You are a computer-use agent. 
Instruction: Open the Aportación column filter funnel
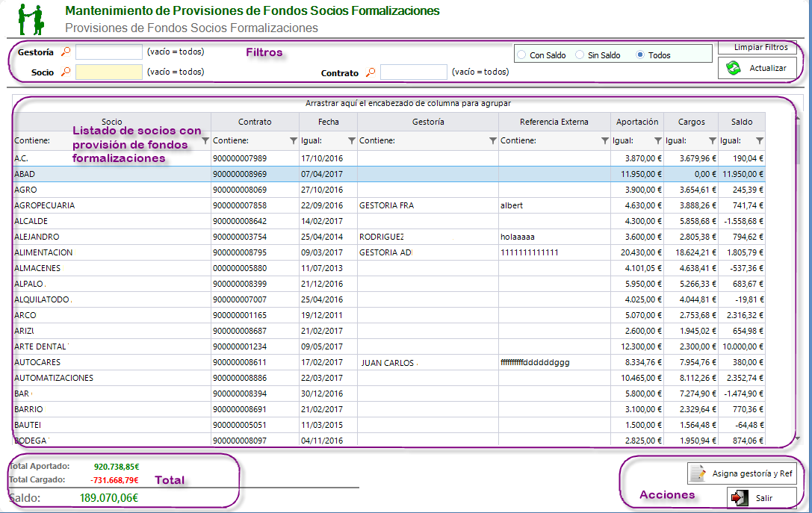click(x=657, y=141)
